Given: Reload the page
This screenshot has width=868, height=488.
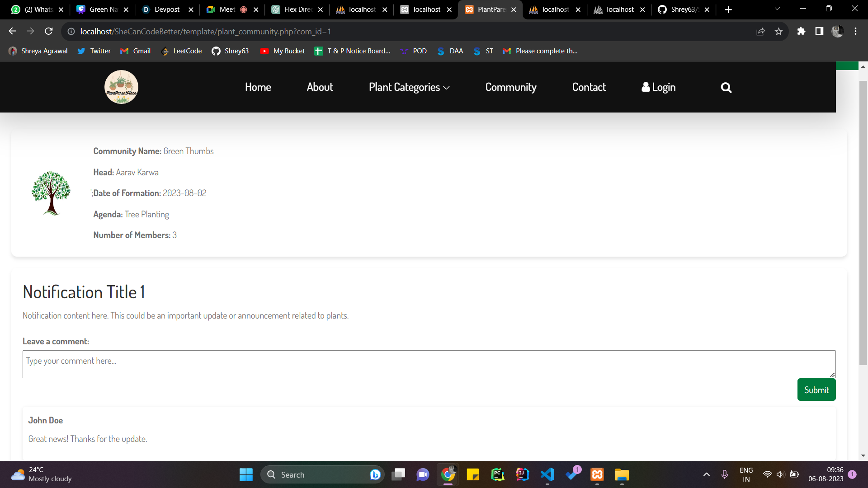Looking at the screenshot, I should click(x=49, y=32).
